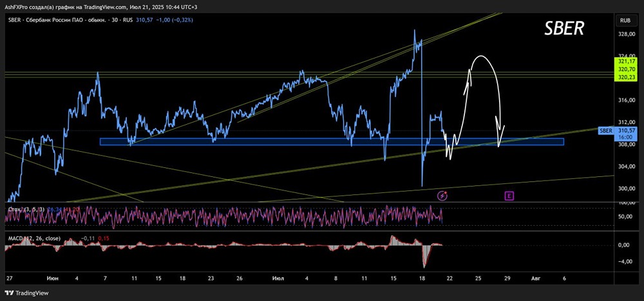644x301 pixels.
Task: Click the purple lightning event icon
Action: pos(442,196)
